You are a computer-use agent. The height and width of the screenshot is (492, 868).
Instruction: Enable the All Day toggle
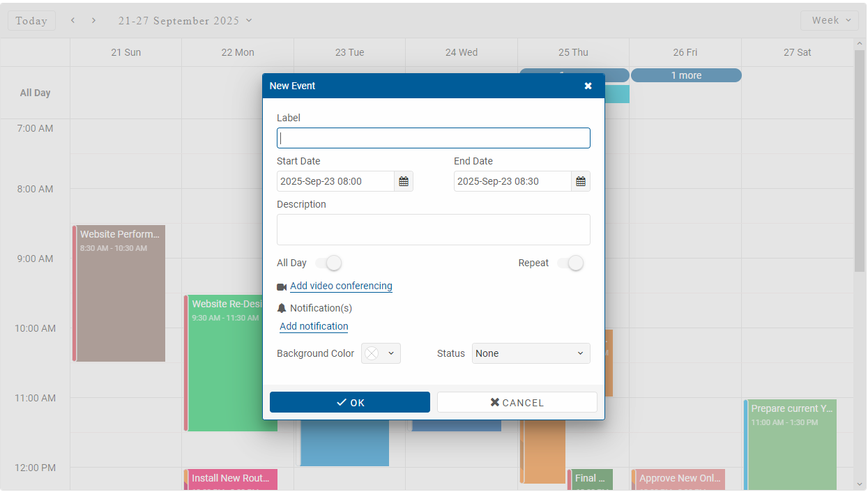(328, 263)
